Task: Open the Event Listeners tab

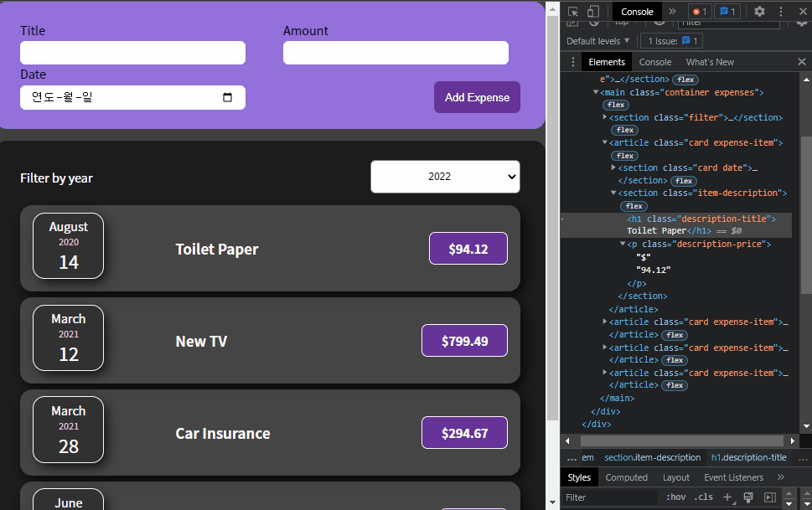Action: click(733, 477)
